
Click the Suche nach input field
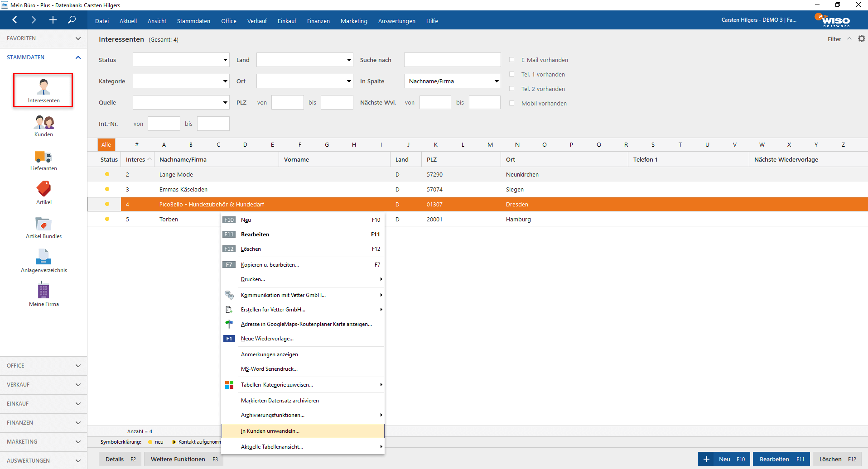[x=452, y=60]
